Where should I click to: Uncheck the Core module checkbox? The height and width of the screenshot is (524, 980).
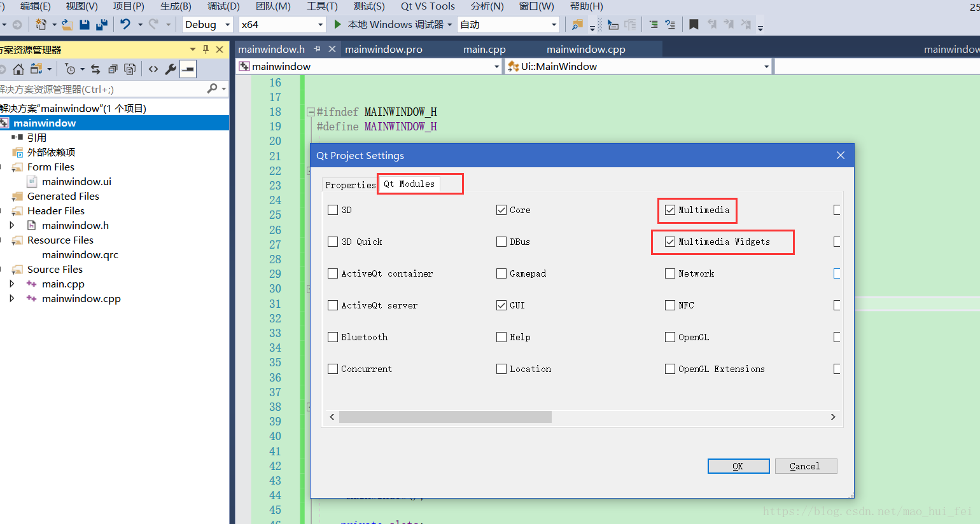[501, 210]
